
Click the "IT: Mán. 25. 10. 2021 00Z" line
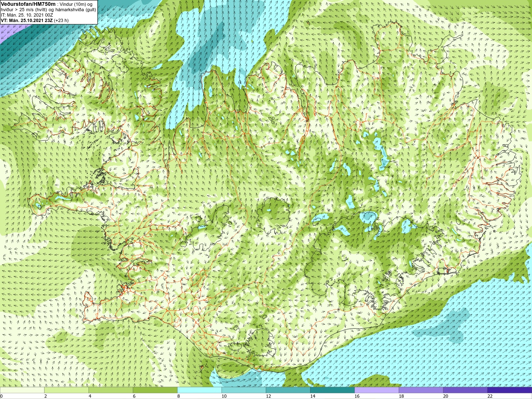[x=27, y=15]
